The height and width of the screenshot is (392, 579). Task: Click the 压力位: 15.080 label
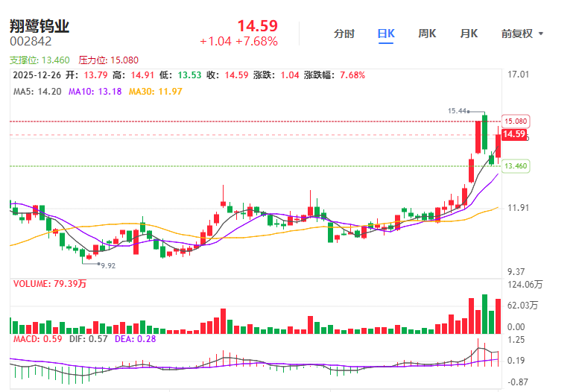point(109,60)
